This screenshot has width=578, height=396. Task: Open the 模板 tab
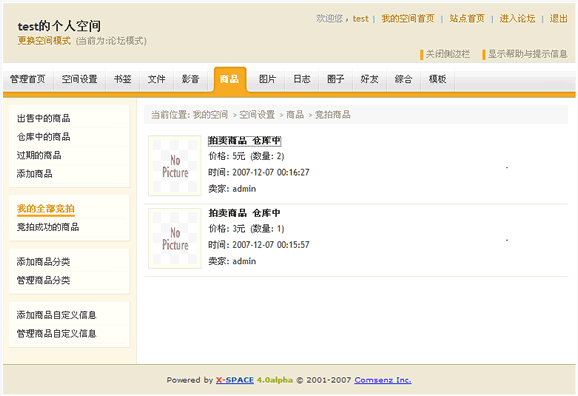(x=438, y=79)
